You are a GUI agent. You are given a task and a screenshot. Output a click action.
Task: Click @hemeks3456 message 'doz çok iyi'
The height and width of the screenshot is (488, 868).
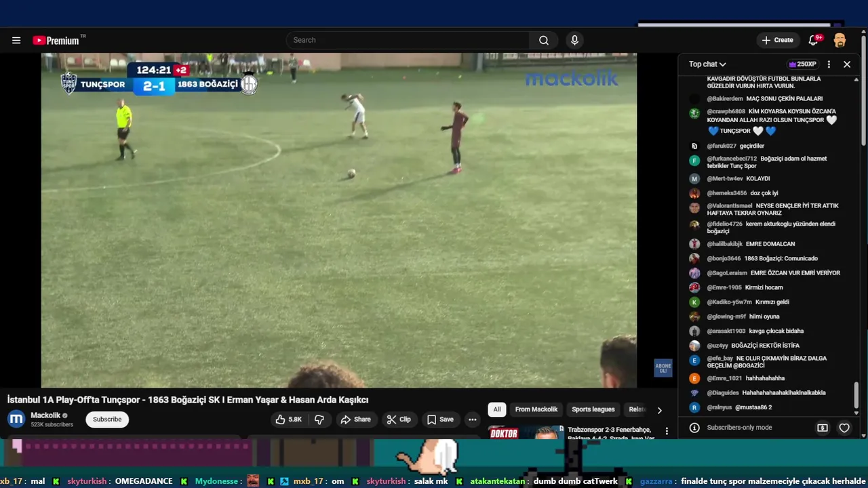click(764, 193)
